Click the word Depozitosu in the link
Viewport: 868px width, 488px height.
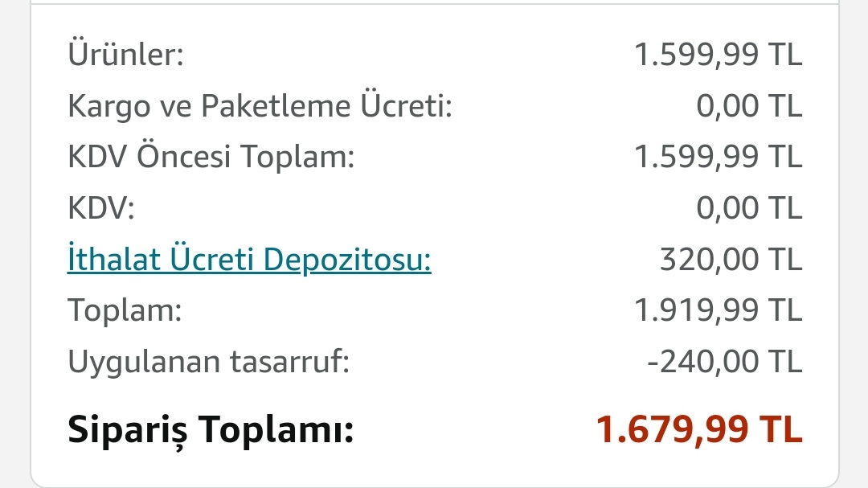pos(347,260)
